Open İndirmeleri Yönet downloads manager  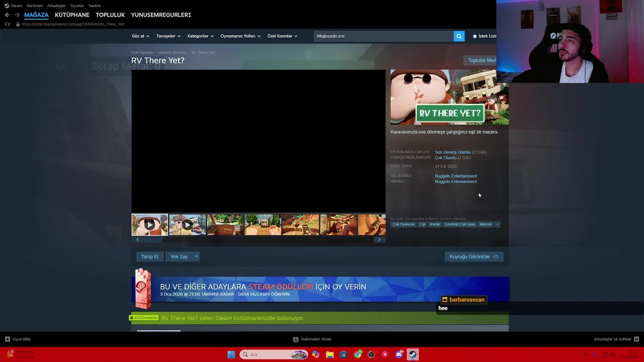click(312, 339)
